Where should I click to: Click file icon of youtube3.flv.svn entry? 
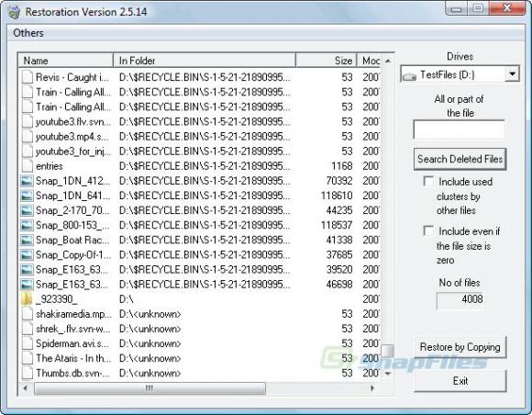[27, 121]
